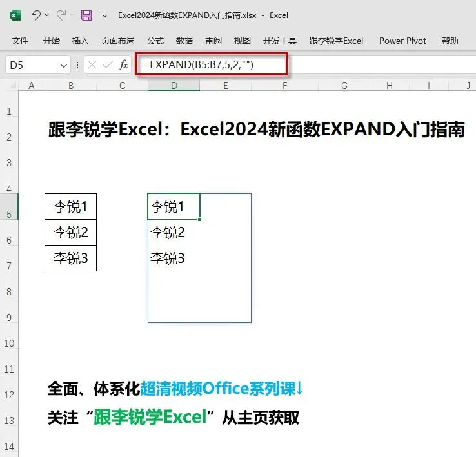Select cell D6 showing 李锐2
Image resolution: width=476 pixels, height=457 pixels.
[x=174, y=233]
